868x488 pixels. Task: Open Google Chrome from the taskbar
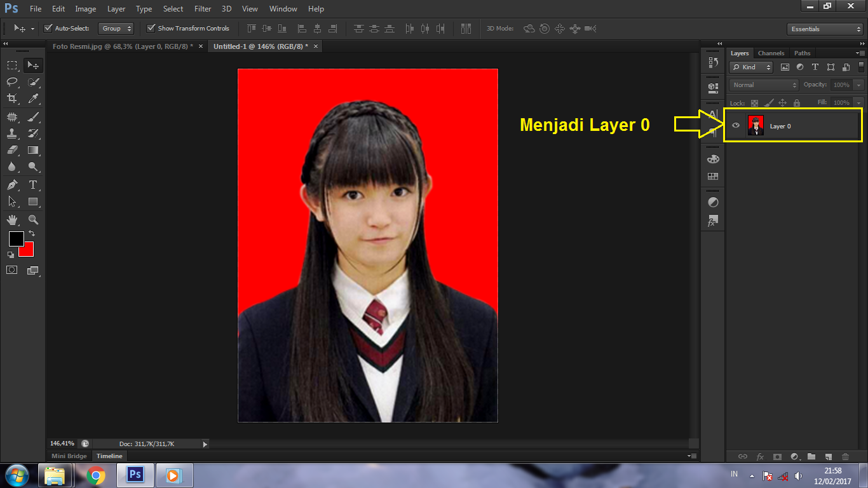click(x=96, y=475)
